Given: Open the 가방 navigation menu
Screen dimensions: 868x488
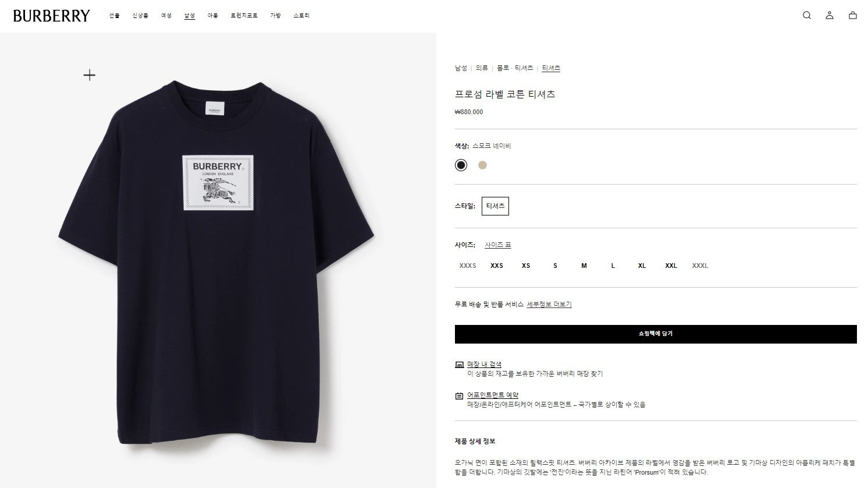Looking at the screenshot, I should point(275,16).
